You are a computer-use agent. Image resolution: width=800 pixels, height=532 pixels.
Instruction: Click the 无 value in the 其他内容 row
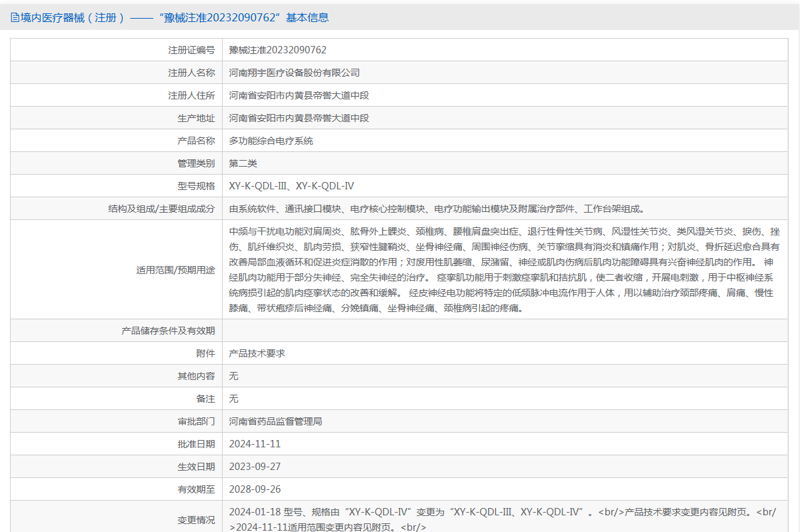[233, 376]
